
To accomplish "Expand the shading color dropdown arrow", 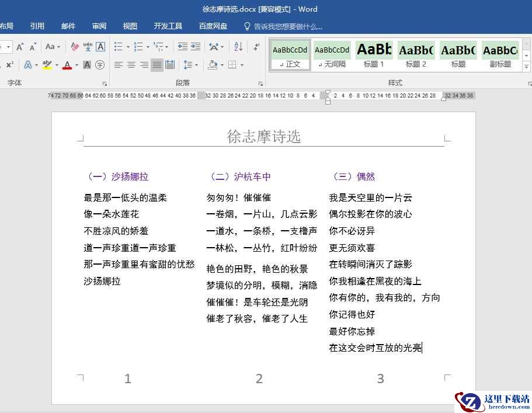I will click(x=222, y=65).
